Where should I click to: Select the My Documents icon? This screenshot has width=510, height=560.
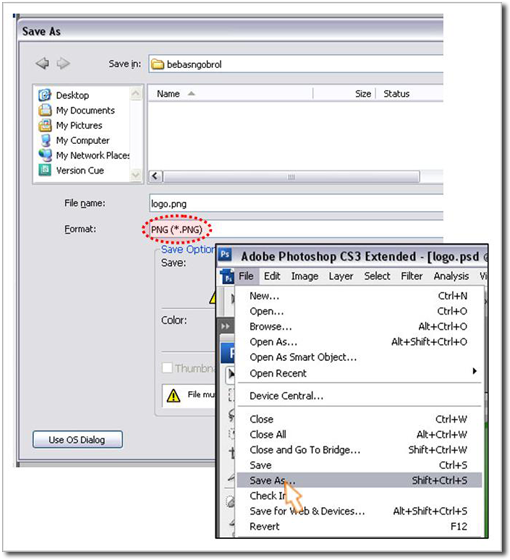(x=45, y=110)
